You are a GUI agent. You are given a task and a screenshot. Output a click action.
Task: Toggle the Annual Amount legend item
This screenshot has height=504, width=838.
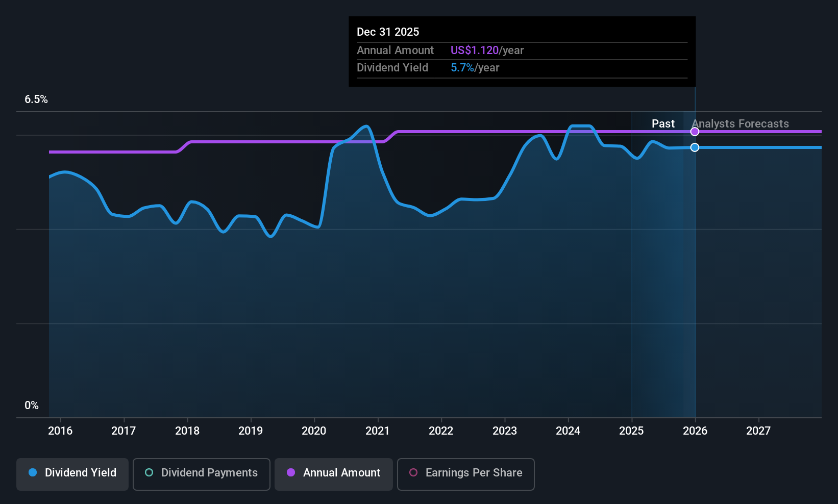click(333, 473)
